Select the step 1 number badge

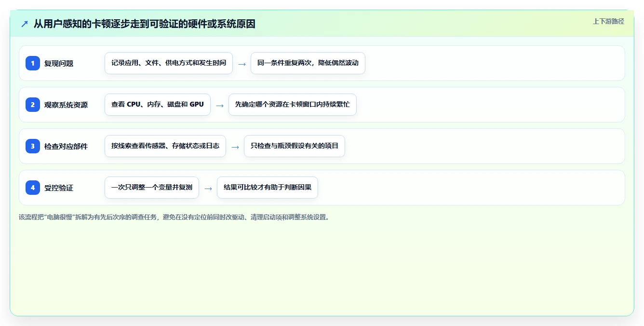pyautogui.click(x=33, y=63)
